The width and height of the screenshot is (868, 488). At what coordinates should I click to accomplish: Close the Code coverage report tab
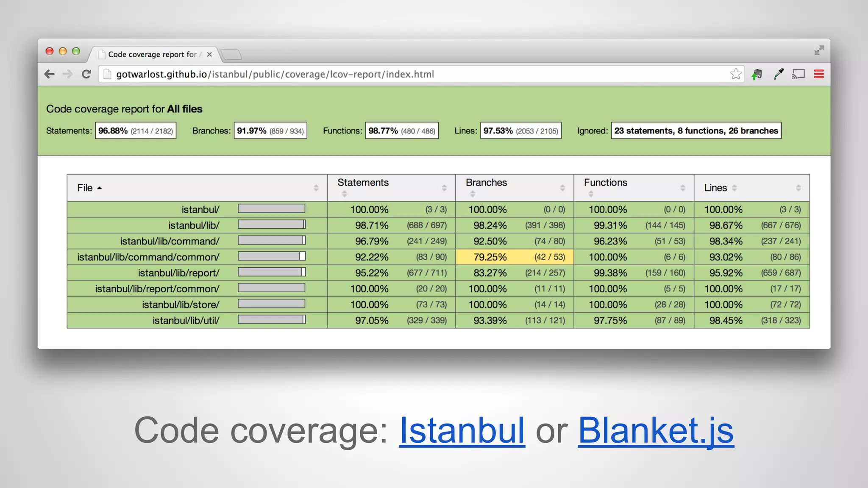point(209,54)
